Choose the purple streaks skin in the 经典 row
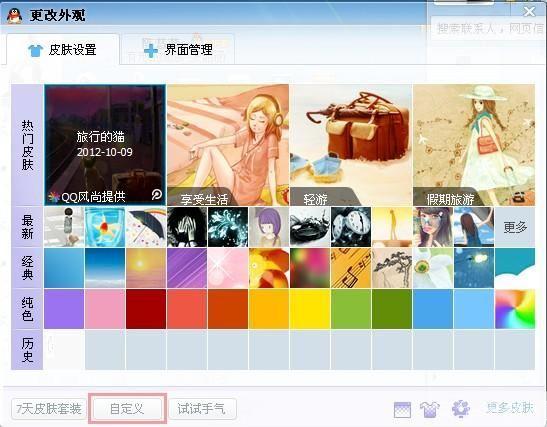The width and height of the screenshot is (547, 427). click(x=187, y=268)
